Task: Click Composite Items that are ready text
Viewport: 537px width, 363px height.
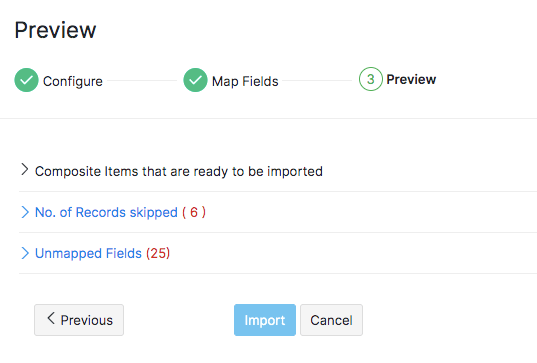Action: [179, 171]
